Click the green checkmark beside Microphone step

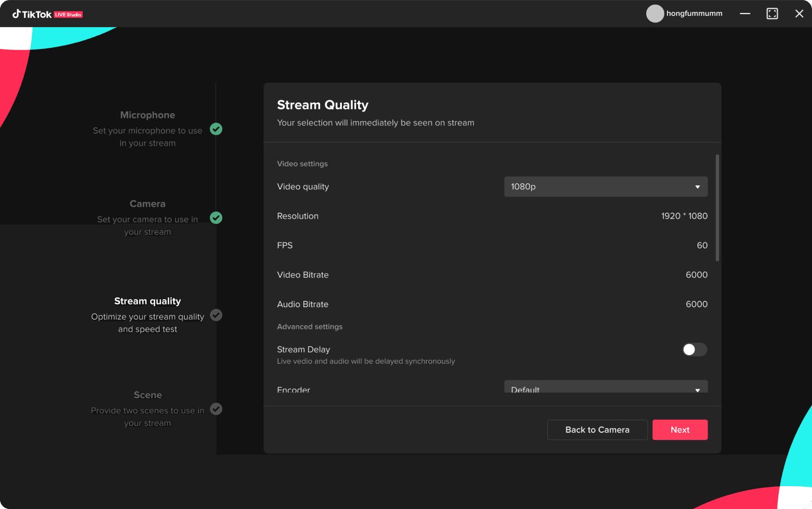pyautogui.click(x=216, y=129)
